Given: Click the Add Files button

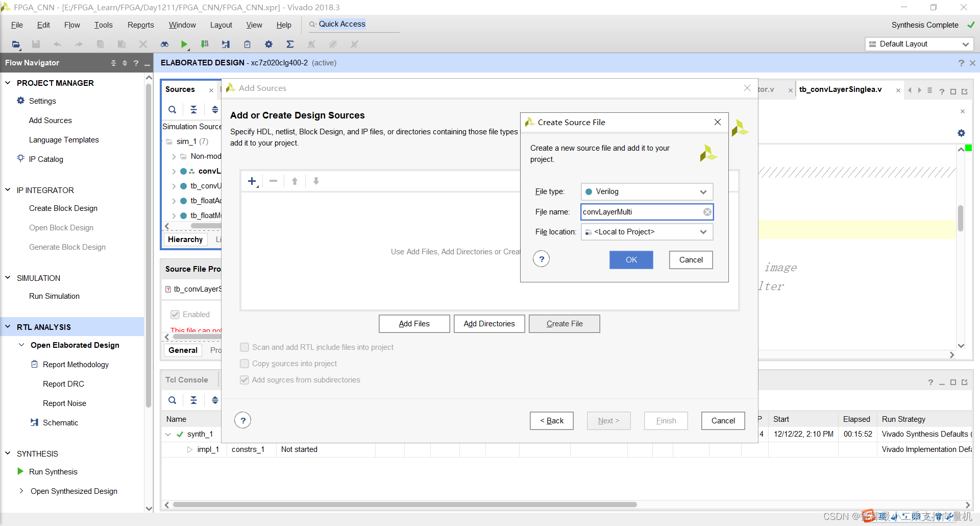Looking at the screenshot, I should pyautogui.click(x=414, y=324).
